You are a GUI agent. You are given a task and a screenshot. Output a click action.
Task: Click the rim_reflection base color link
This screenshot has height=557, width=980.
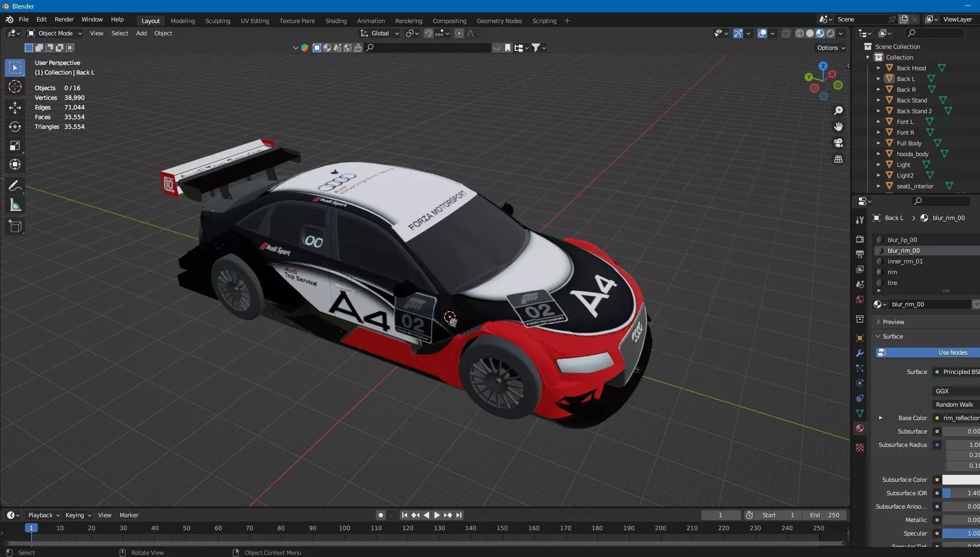coord(956,418)
